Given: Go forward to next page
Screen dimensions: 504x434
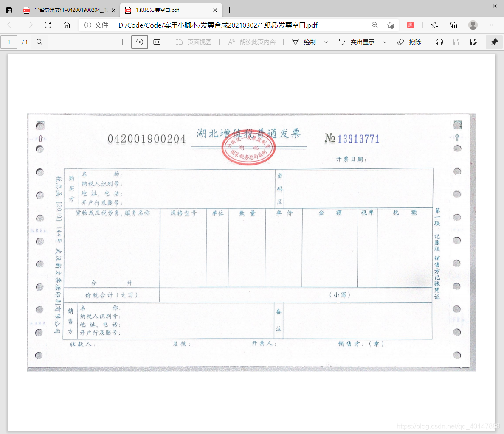Looking at the screenshot, I should (x=29, y=25).
